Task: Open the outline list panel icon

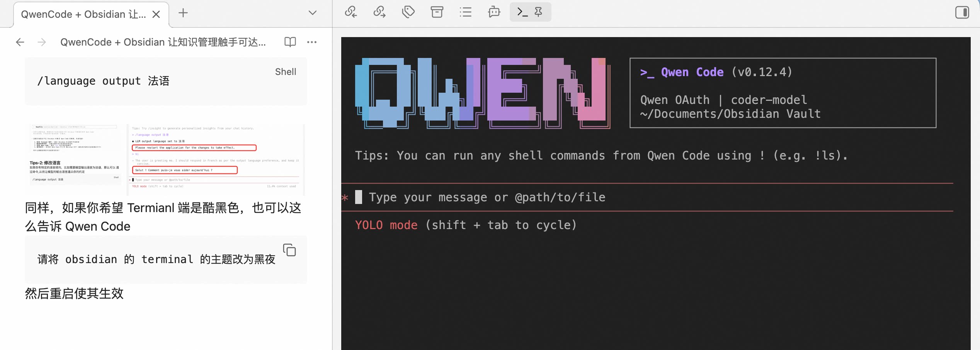Action: tap(465, 12)
